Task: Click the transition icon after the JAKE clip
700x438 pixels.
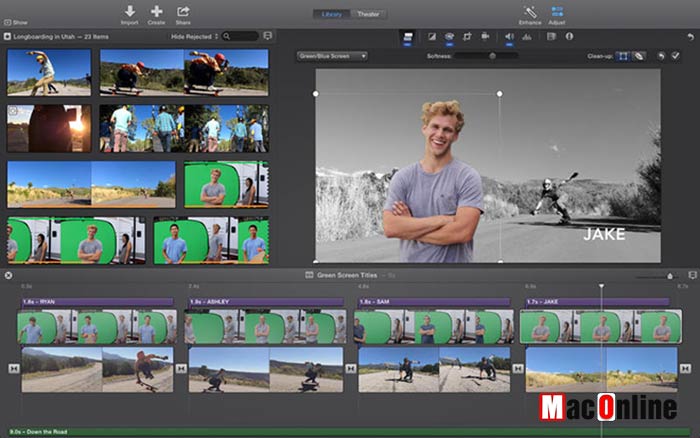Action: click(685, 368)
